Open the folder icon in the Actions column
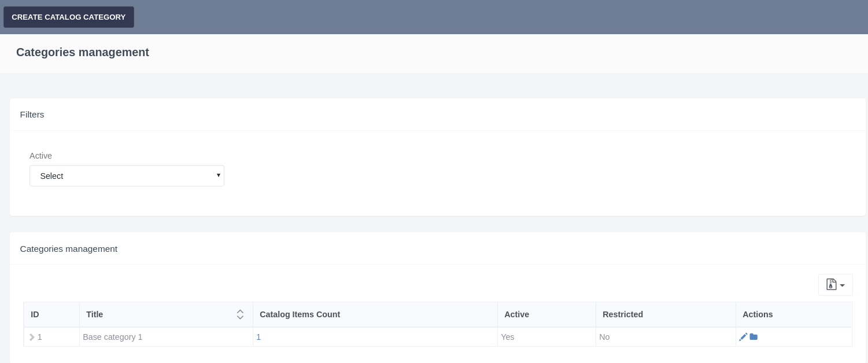Viewport: 868px width, 363px height. 754,337
